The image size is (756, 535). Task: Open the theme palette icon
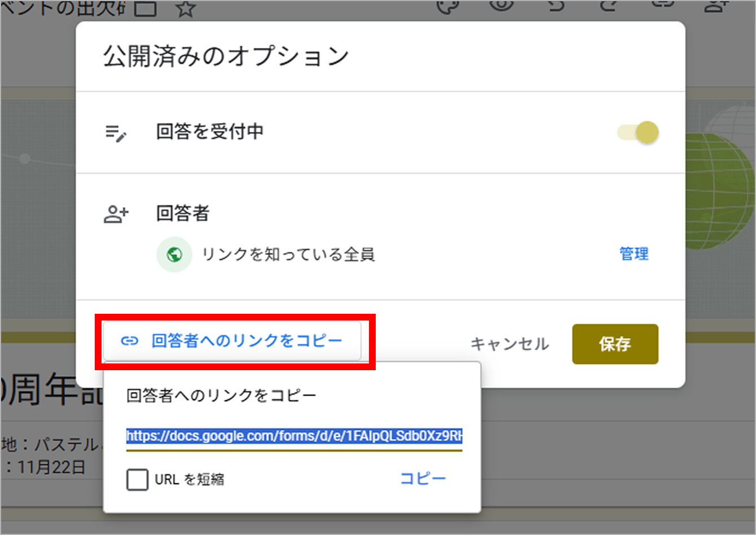point(448,6)
